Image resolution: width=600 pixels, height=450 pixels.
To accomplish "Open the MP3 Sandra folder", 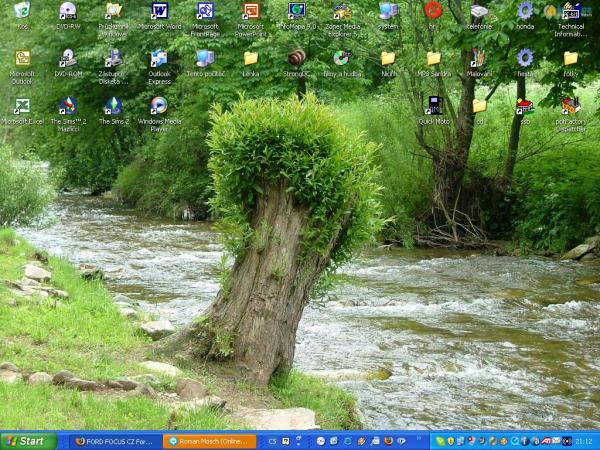I will [433, 59].
